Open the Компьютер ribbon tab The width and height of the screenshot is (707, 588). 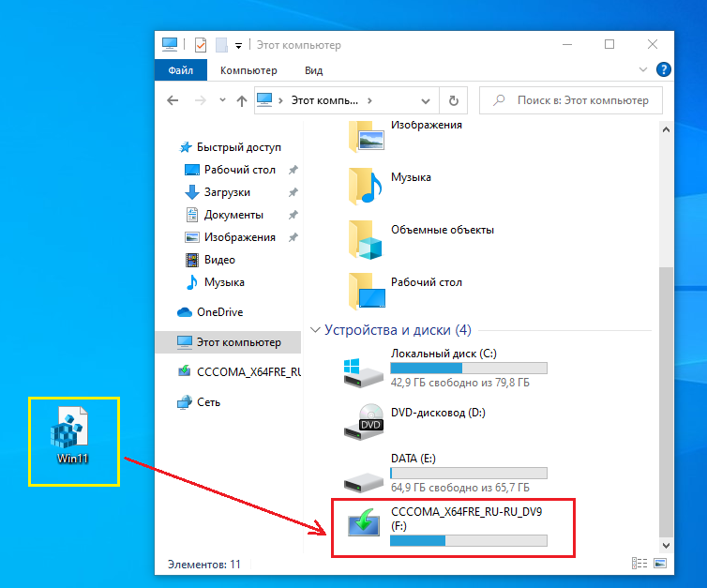[x=248, y=70]
